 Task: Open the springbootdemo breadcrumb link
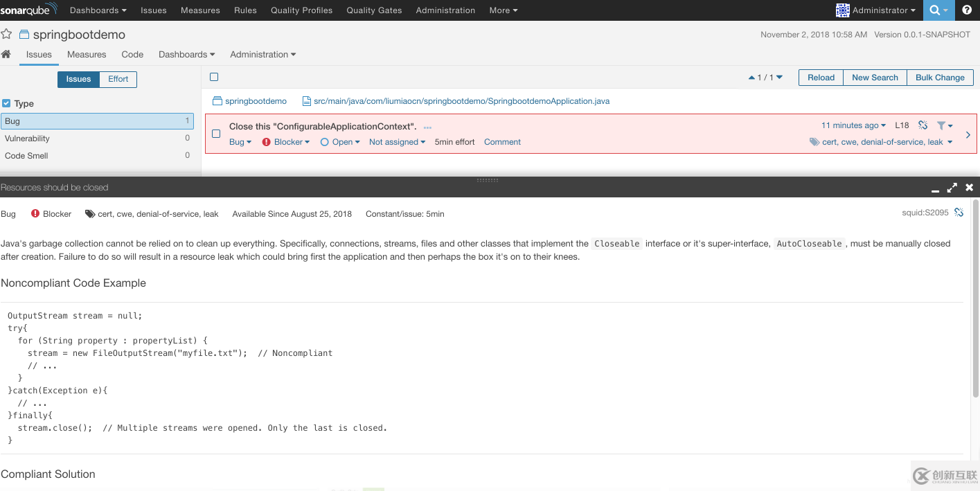click(256, 101)
